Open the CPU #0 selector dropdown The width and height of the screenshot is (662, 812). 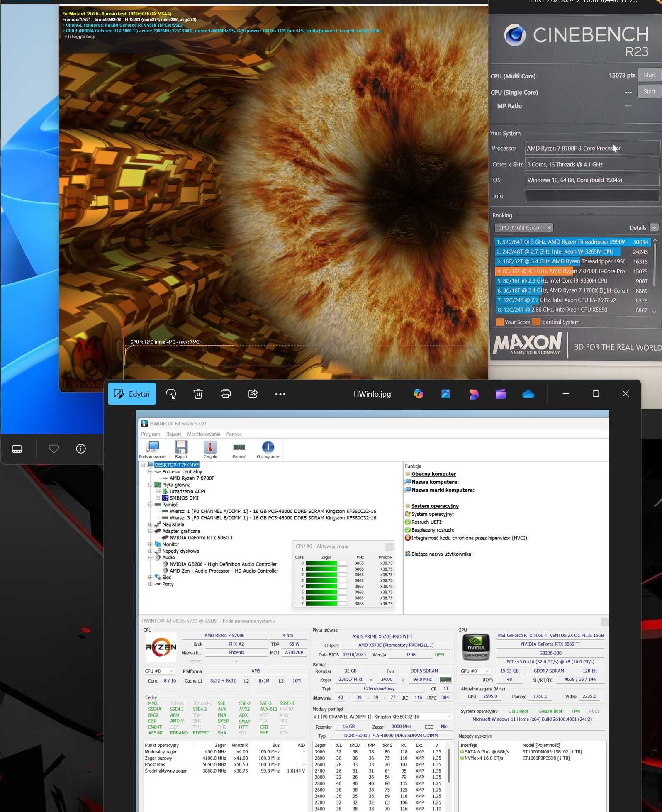pos(159,671)
